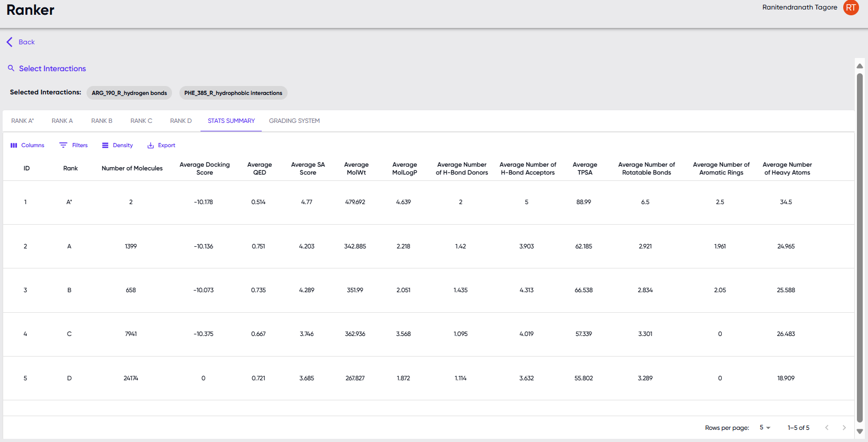Open the RANK C tab
The image size is (868, 442).
click(141, 121)
